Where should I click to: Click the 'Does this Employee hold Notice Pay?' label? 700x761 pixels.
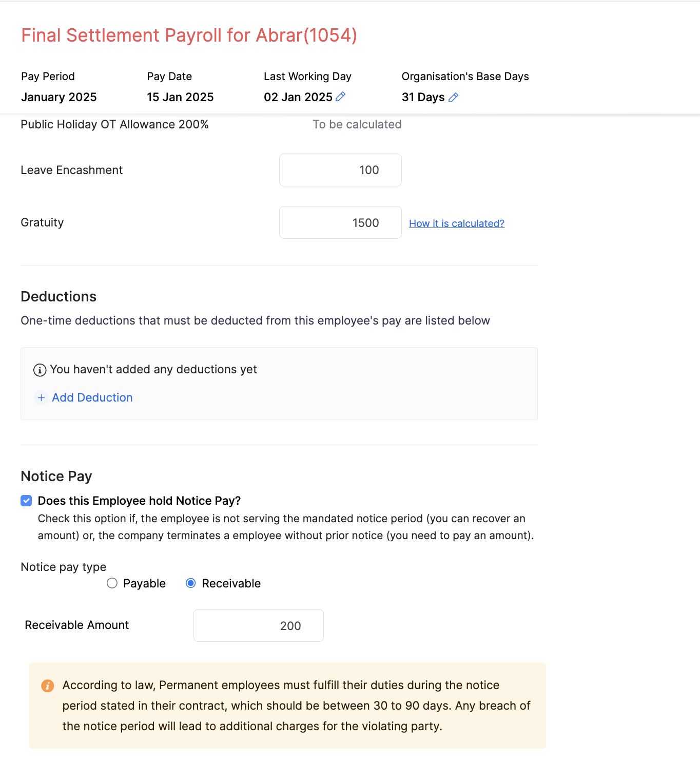coord(139,501)
